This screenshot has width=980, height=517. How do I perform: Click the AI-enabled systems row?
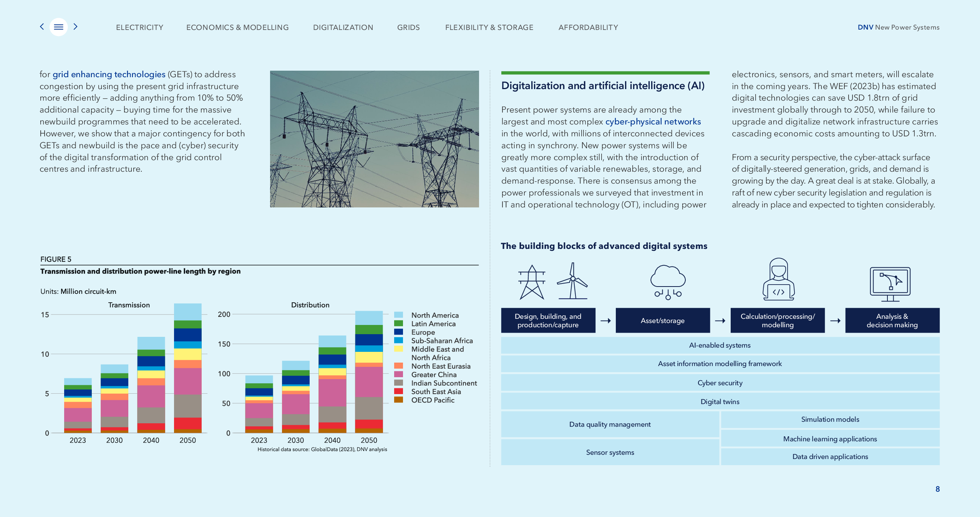click(720, 345)
